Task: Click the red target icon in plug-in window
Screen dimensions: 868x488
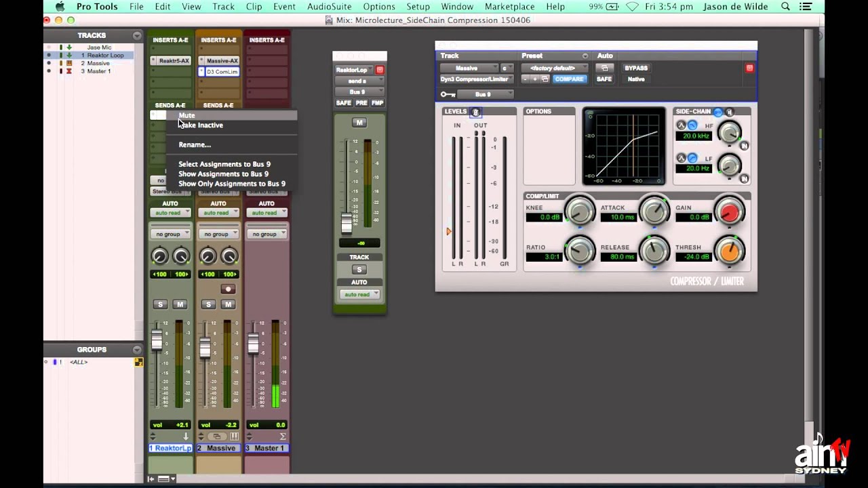Action: (x=749, y=68)
